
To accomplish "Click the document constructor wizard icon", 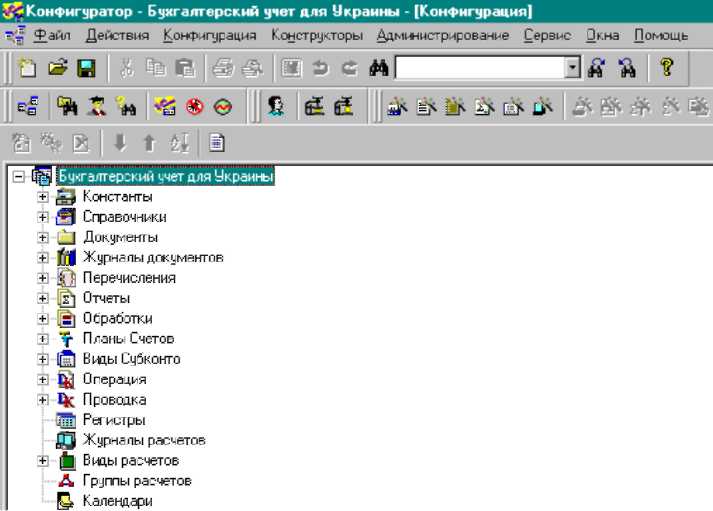I will (x=426, y=107).
